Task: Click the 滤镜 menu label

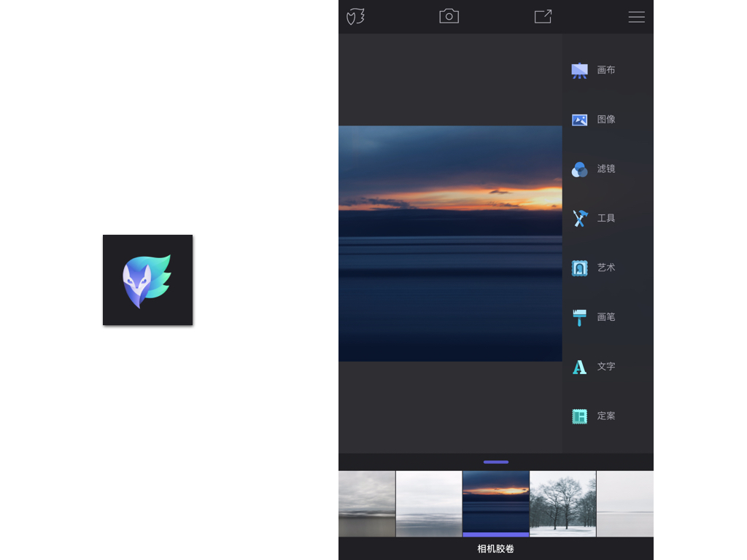Action: (606, 169)
